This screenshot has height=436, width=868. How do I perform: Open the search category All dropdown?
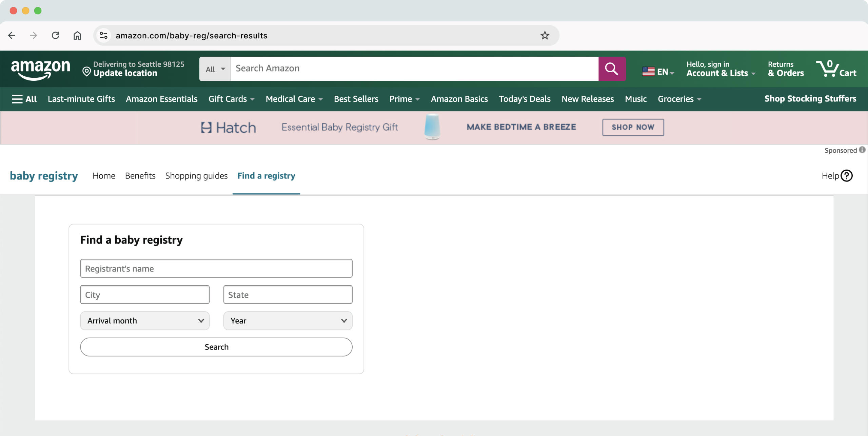[215, 69]
